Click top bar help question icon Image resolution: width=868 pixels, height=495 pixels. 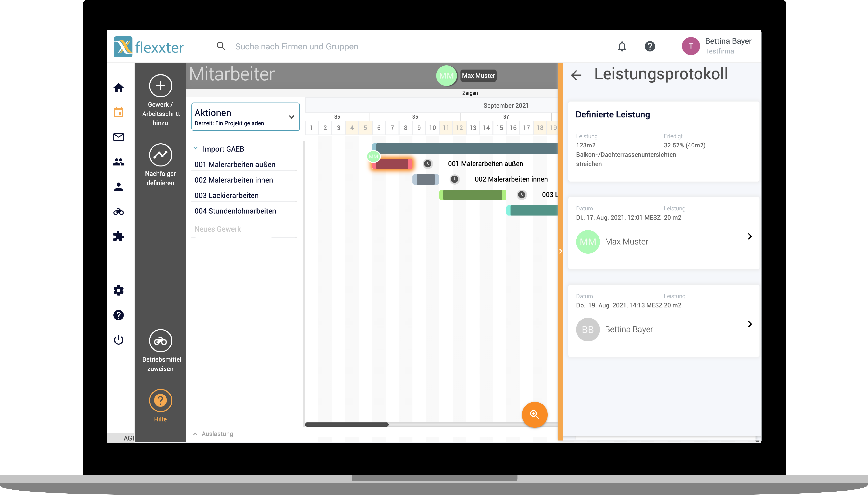(x=650, y=46)
